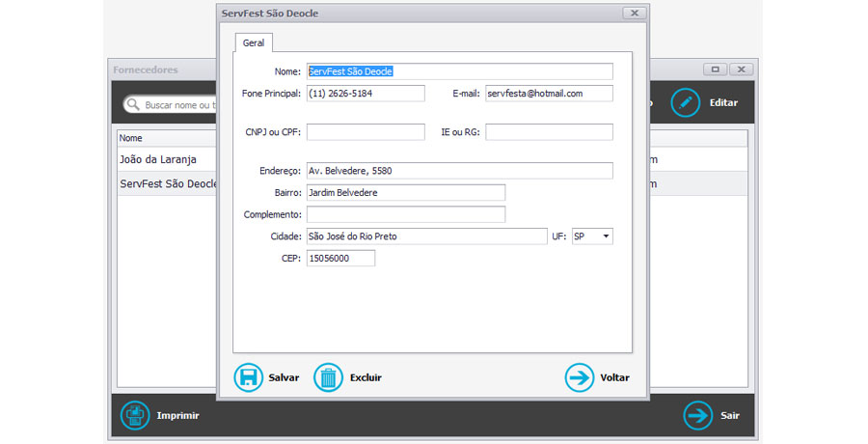This screenshot has height=444, width=868.
Task: Click the Salvar button label
Action: [284, 377]
